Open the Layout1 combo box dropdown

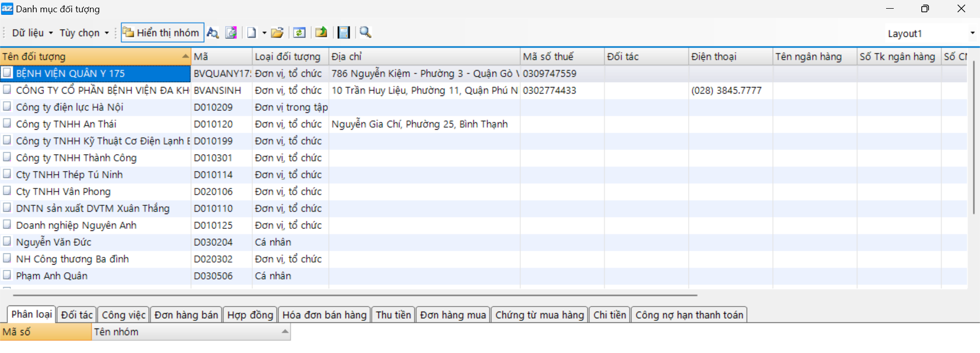click(972, 33)
